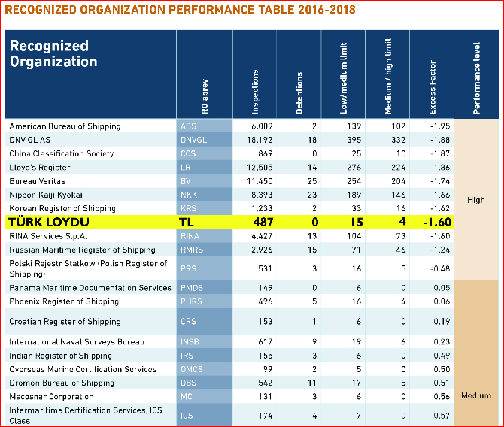Select 'RINA Services S.p.A.' name
This screenshot has height=427, width=504.
pyautogui.click(x=48, y=236)
